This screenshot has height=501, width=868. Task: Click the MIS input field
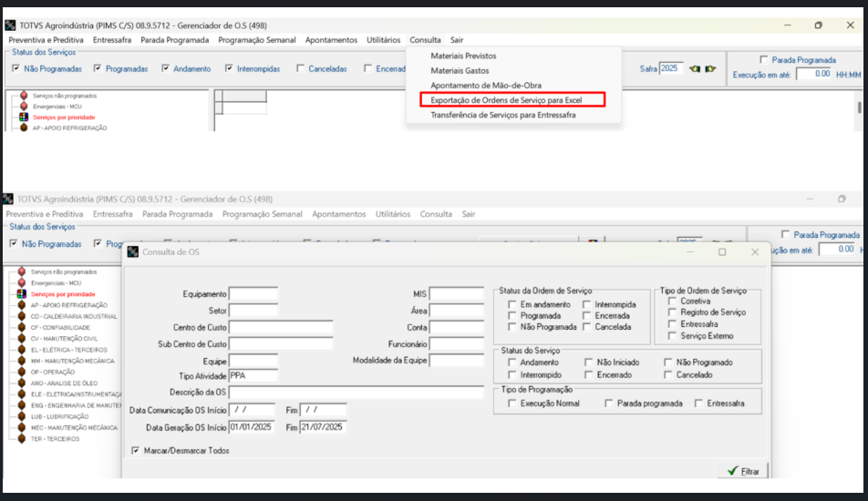point(457,294)
